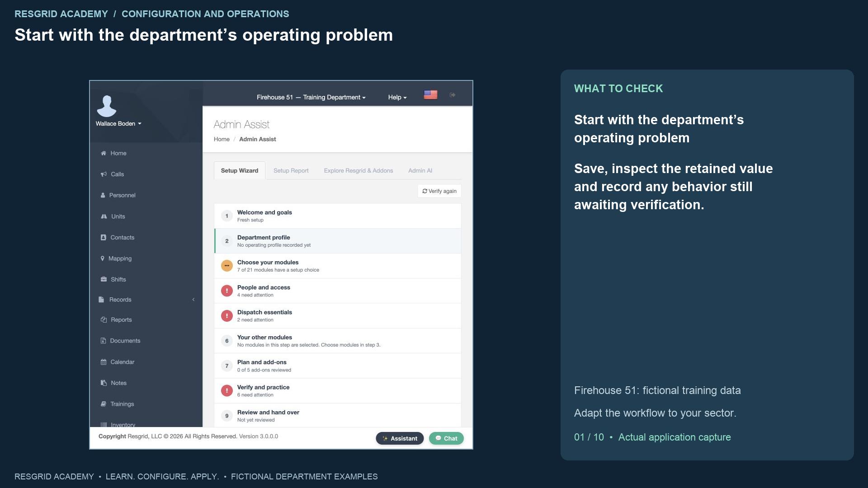The width and height of the screenshot is (868, 488).
Task: Click the Trainings icon in sidebar
Action: [104, 404]
